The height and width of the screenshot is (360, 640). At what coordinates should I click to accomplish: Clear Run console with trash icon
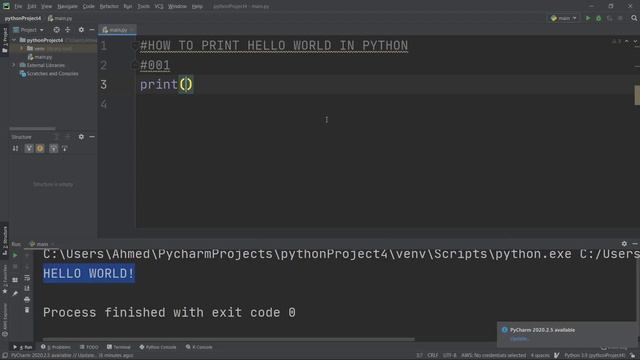click(x=27, y=310)
